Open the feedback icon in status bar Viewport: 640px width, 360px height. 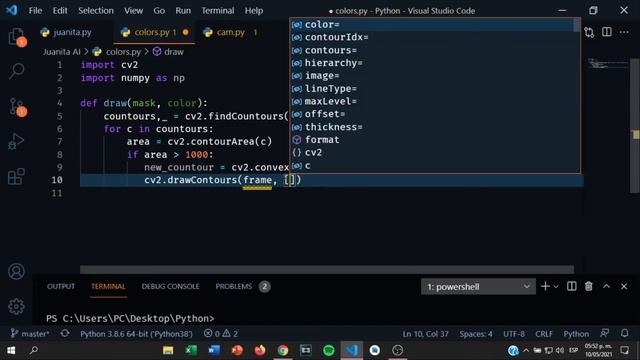click(604, 333)
